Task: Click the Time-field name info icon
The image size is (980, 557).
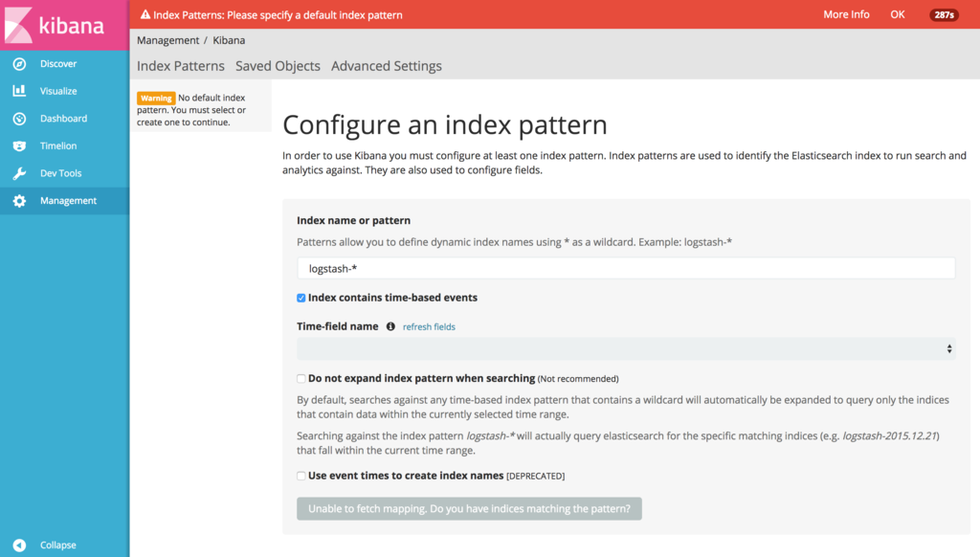Action: [390, 326]
